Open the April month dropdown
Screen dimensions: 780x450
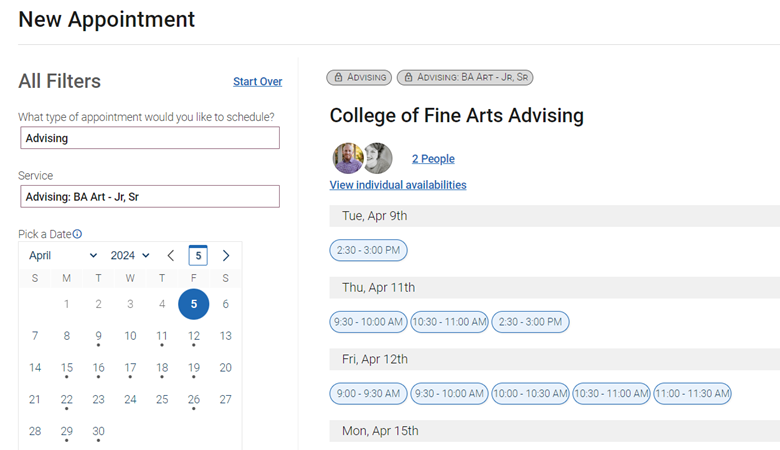click(63, 256)
